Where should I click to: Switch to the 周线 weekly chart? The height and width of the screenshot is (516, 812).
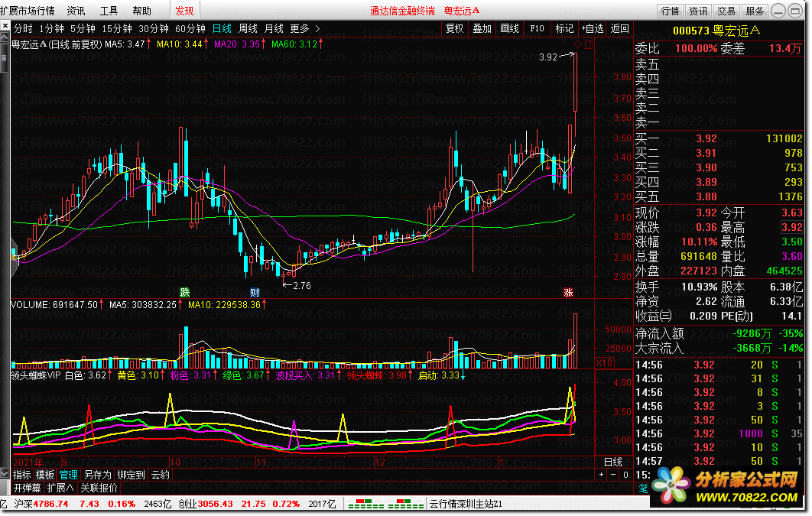(x=248, y=28)
